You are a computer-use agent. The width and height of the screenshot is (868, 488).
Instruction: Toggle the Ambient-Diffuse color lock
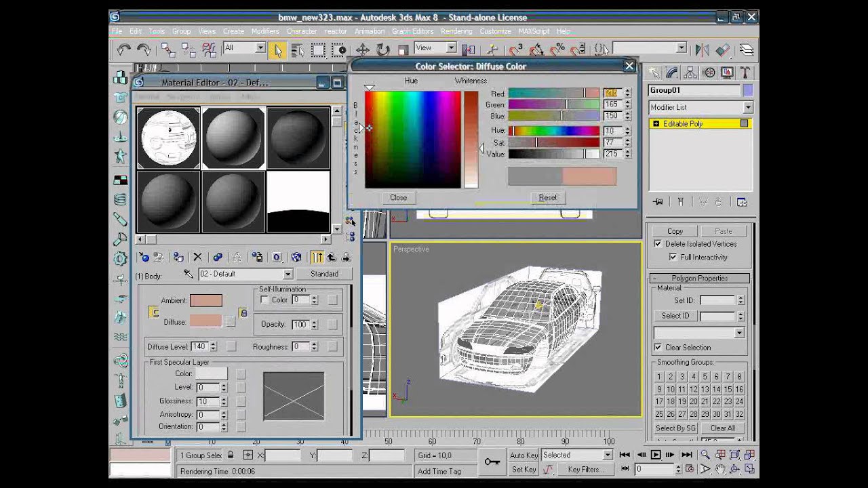pos(154,312)
